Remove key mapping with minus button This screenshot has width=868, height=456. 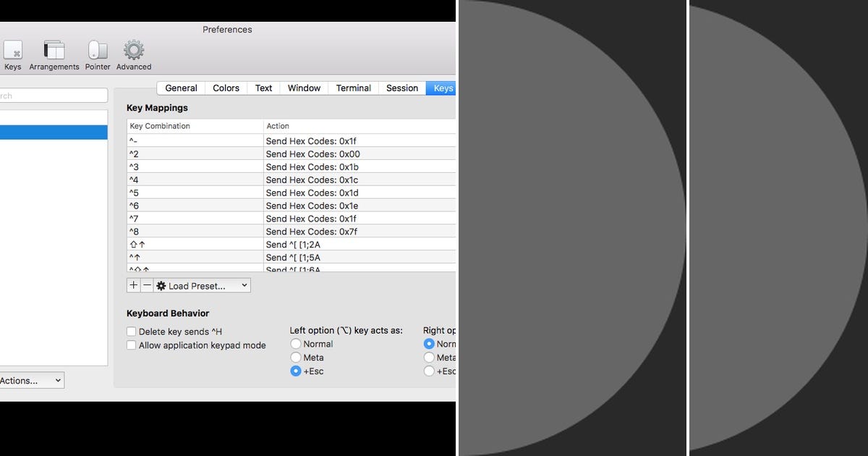tap(147, 285)
